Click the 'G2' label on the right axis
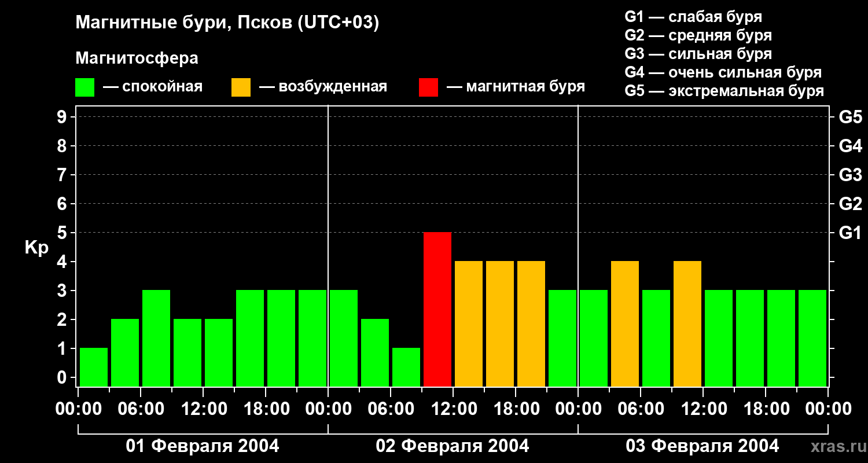 [x=850, y=204]
